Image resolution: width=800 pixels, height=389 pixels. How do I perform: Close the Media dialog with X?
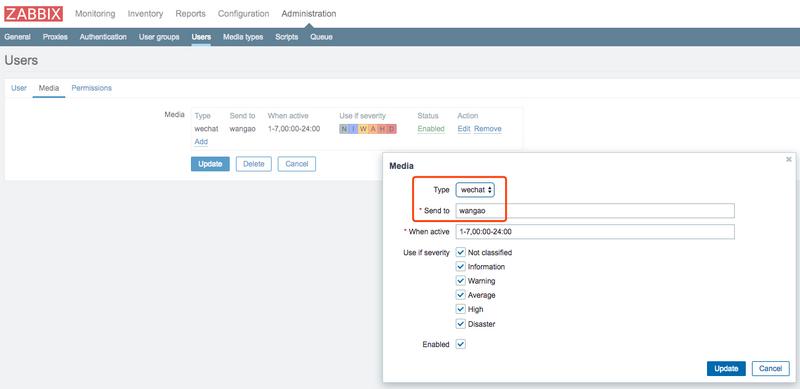click(789, 160)
